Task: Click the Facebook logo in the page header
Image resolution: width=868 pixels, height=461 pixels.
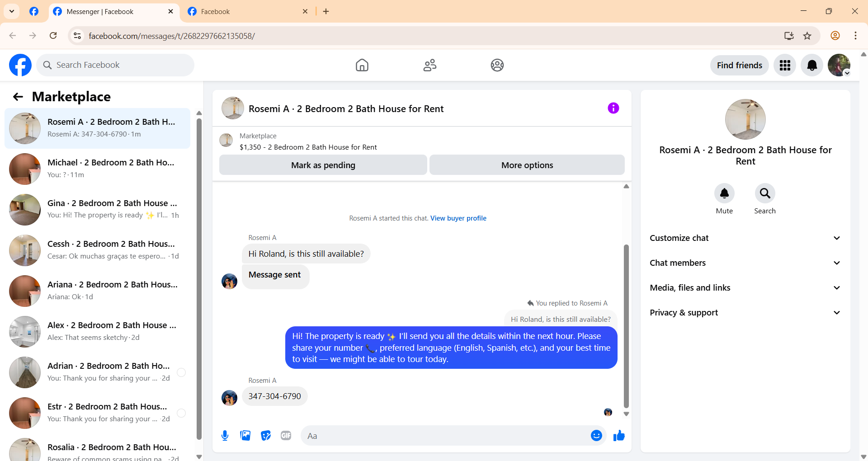Action: pos(20,65)
